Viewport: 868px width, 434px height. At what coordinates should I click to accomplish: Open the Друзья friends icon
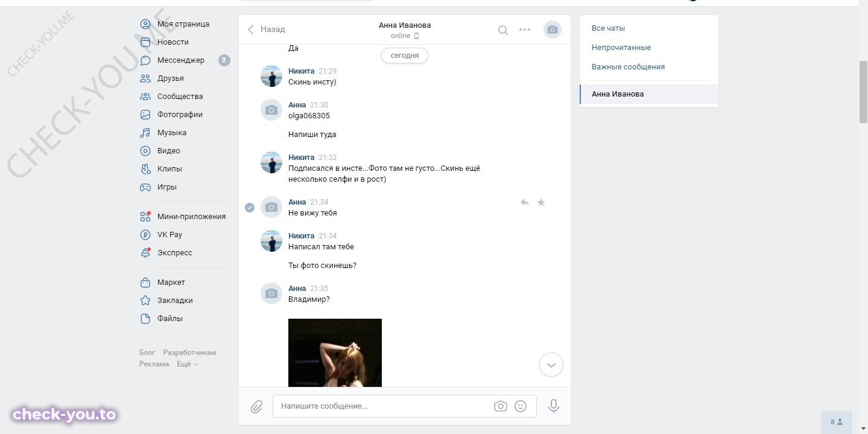tap(145, 78)
